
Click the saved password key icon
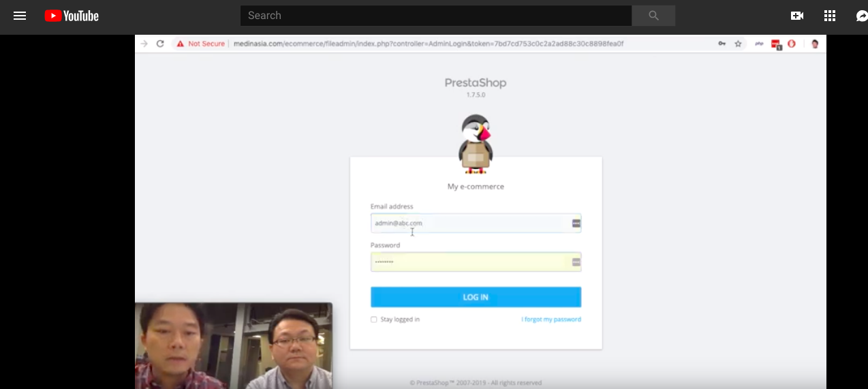click(722, 44)
